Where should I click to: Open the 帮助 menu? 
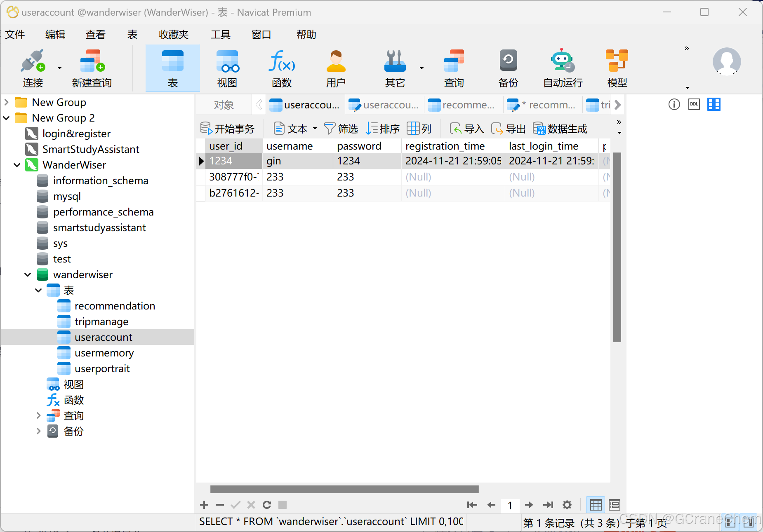click(306, 35)
